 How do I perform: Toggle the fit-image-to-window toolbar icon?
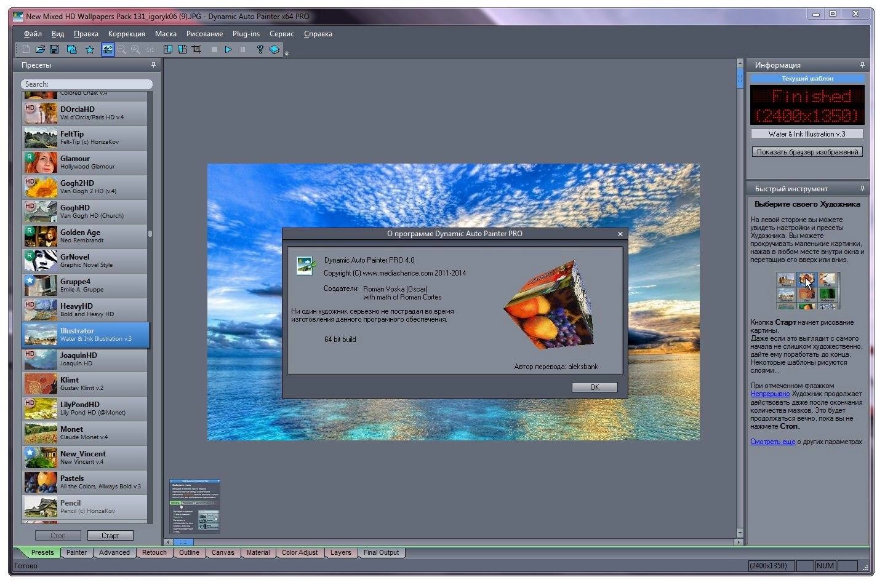108,50
